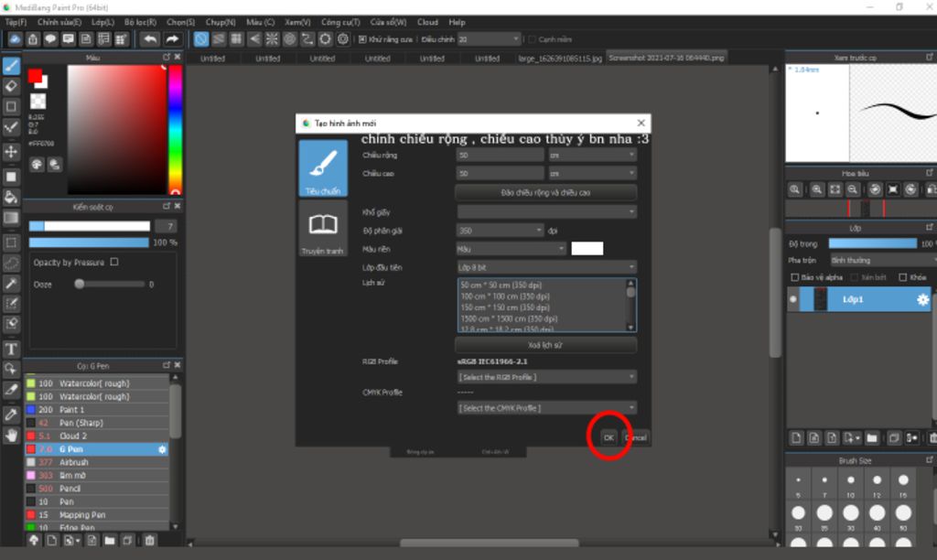Select the Truyện tranh canvas type
Image resolution: width=937 pixels, height=560 pixels.
323,229
